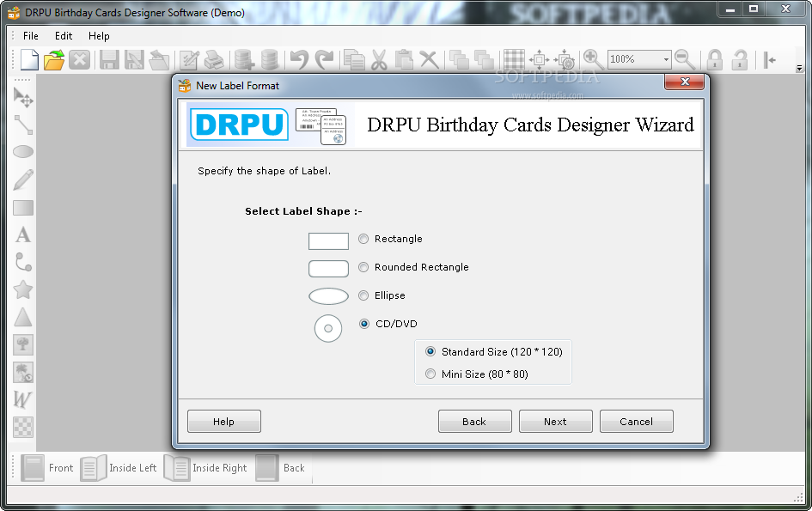Open the 100% zoom level dropdown
This screenshot has width=812, height=511.
(665, 59)
